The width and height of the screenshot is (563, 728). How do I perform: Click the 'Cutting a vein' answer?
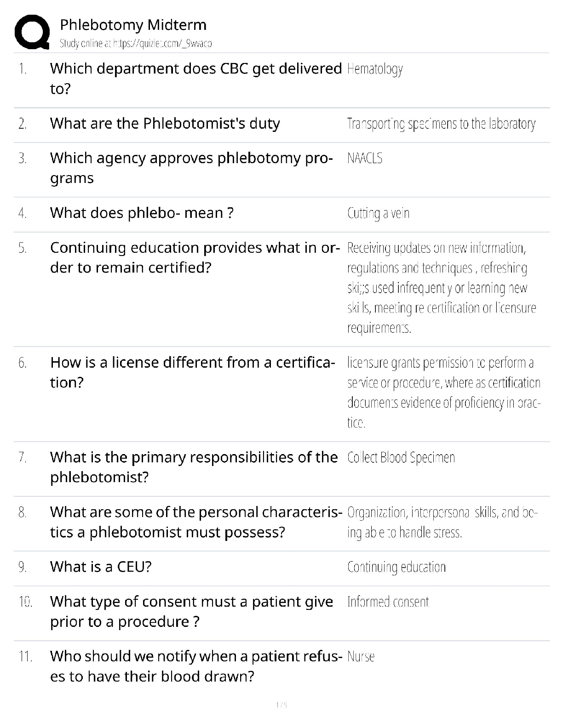[x=378, y=213]
